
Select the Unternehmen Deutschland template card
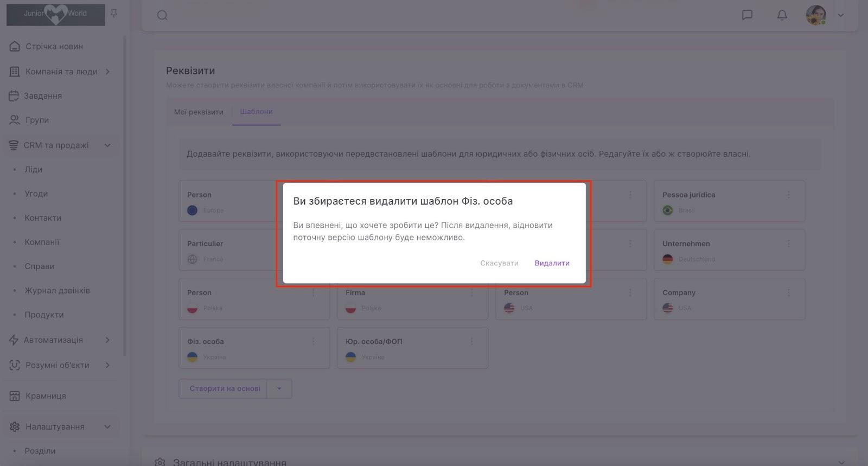[x=730, y=250]
